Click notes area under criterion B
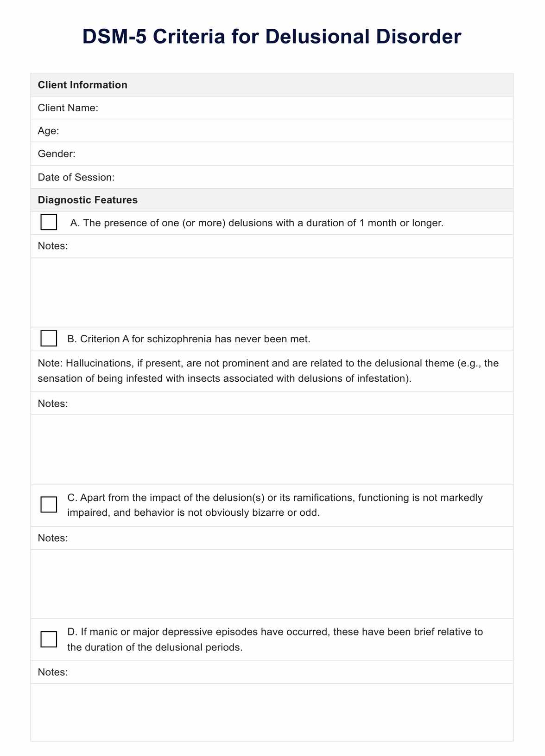Viewport: 545px width, 756px height. pos(272,449)
